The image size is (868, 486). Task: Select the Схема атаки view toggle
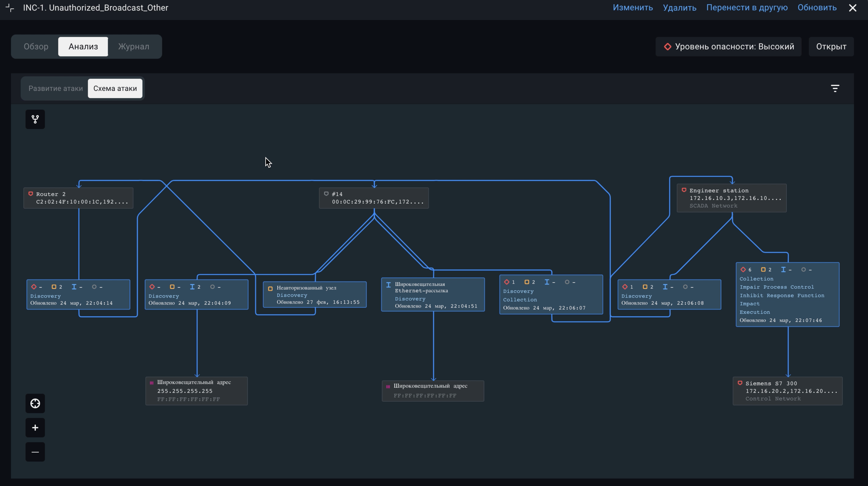pos(115,88)
